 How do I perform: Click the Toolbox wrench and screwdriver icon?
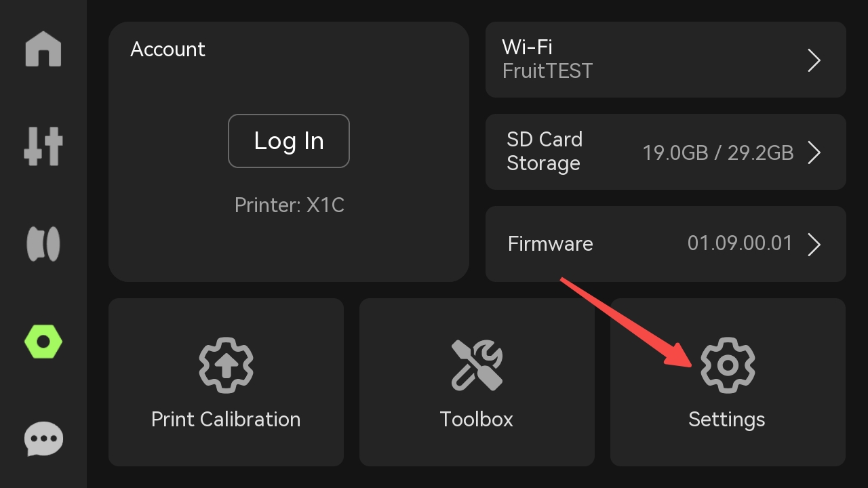coord(477,365)
